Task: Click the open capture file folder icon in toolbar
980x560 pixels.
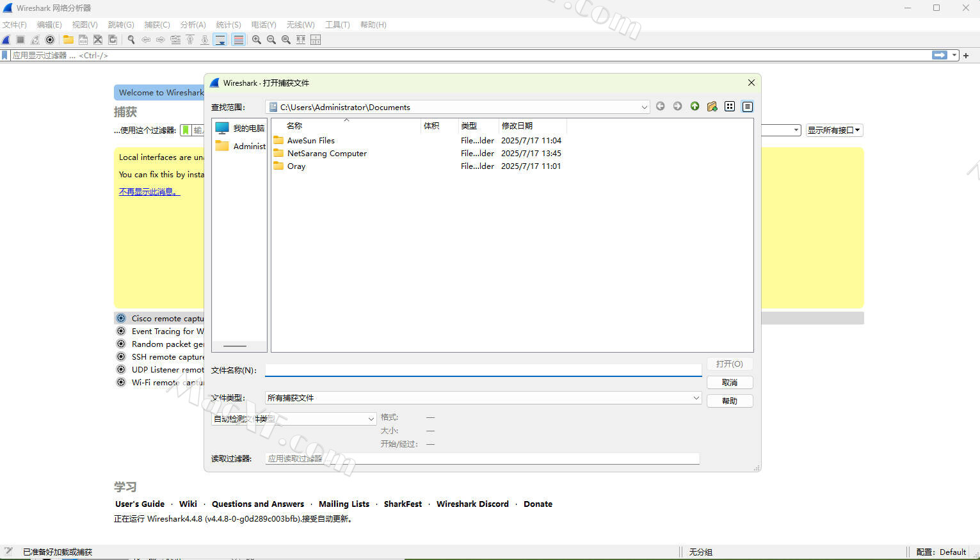Action: click(x=68, y=40)
